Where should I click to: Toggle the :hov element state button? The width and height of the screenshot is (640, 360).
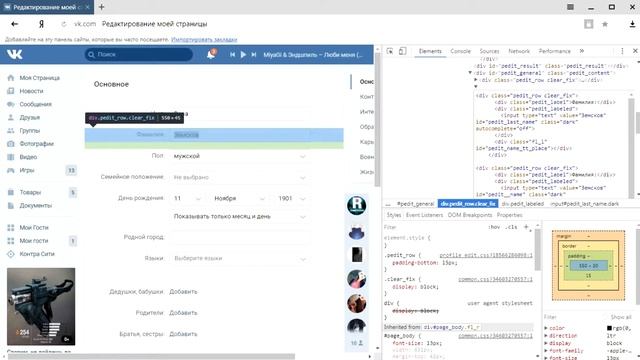[x=494, y=227]
